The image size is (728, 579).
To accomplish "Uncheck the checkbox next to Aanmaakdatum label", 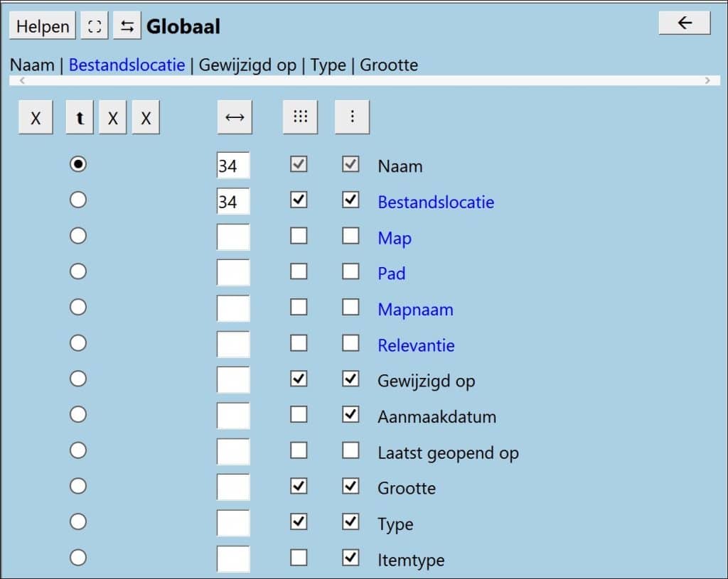I will 350,415.
